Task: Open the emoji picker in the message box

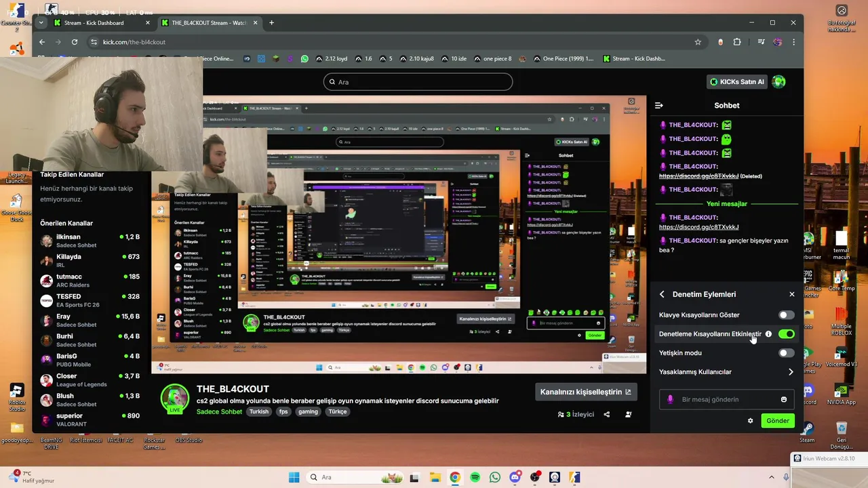Action: (x=784, y=399)
